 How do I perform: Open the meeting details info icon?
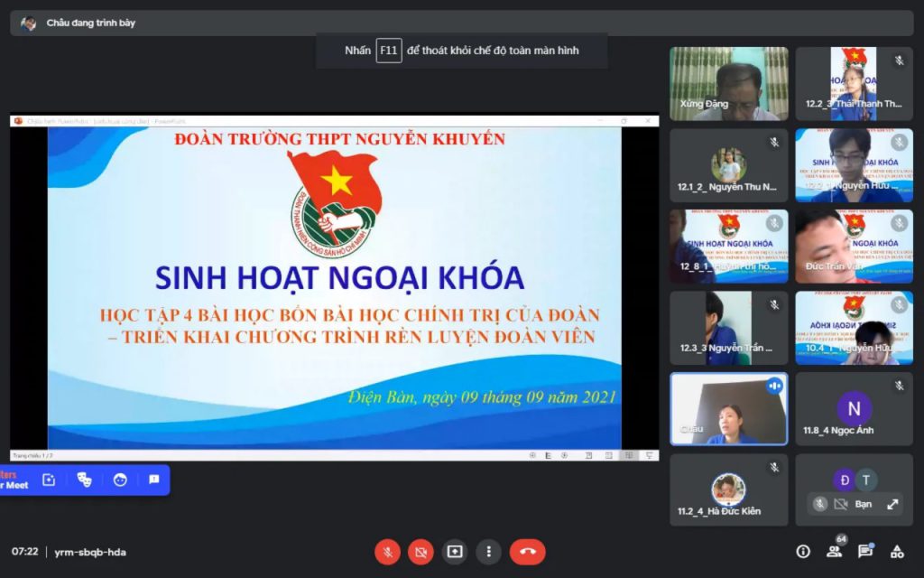point(802,552)
